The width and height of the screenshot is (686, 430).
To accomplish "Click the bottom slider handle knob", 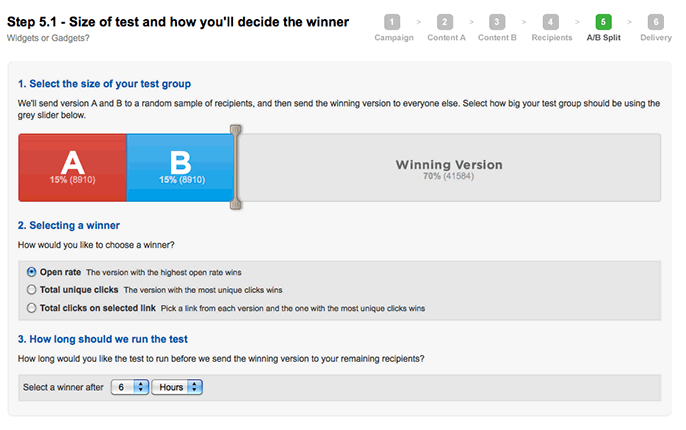I will pyautogui.click(x=236, y=204).
